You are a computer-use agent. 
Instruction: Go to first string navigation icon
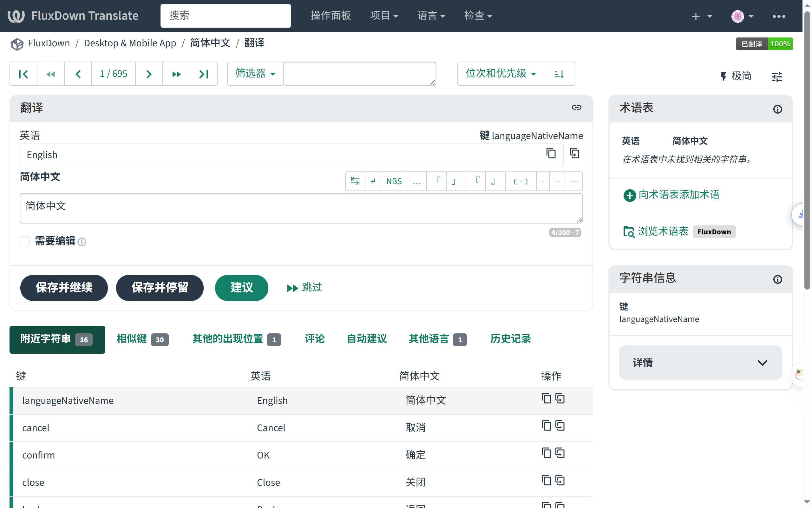23,74
